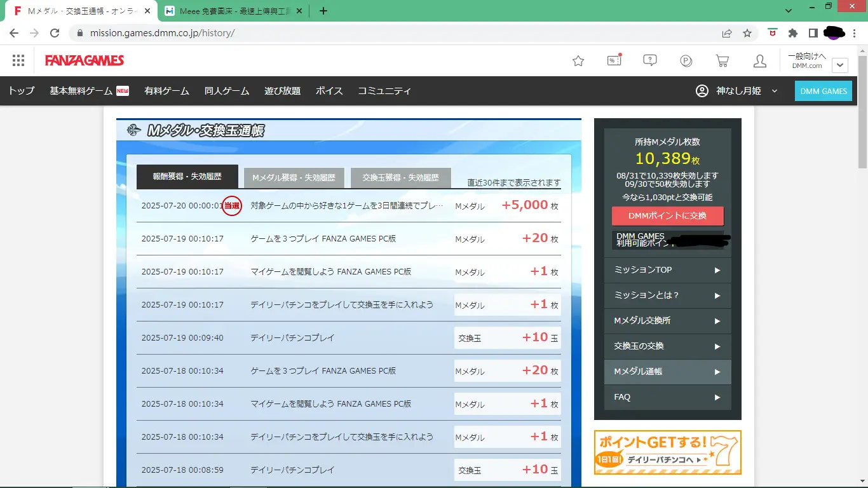Click the 2025-07-20 00:00:01 timestamp

182,206
